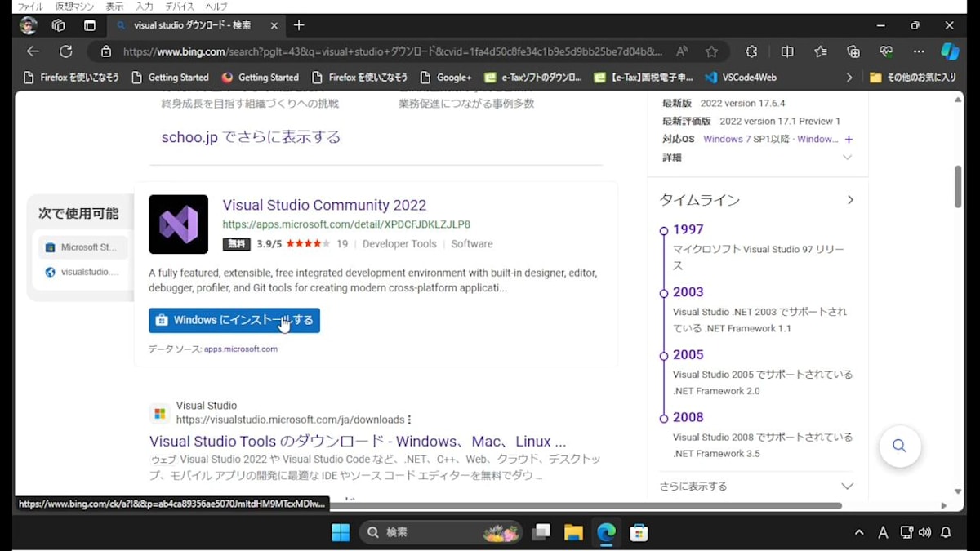Image resolution: width=980 pixels, height=551 pixels.
Task: Open the Settings and more menu
Action: click(918, 51)
